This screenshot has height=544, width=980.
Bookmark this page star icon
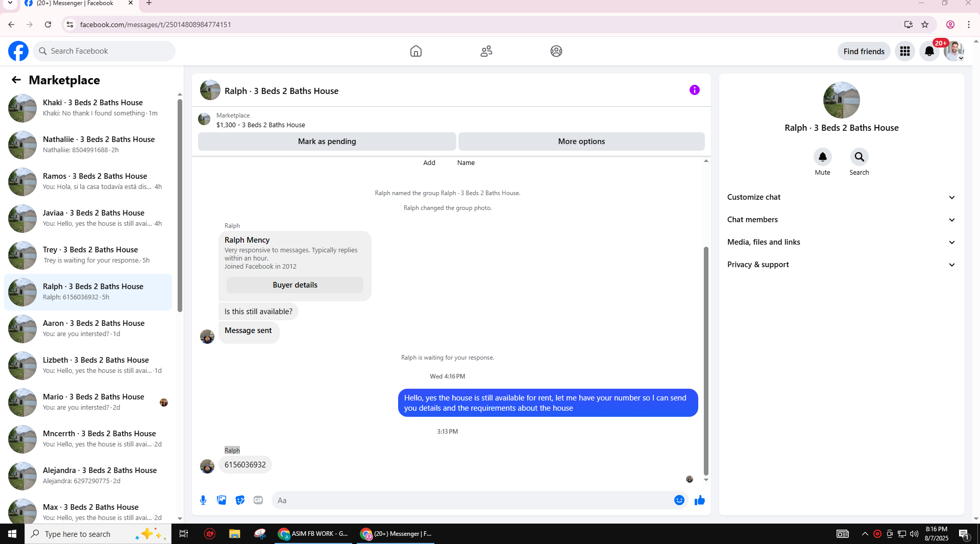coord(925,25)
